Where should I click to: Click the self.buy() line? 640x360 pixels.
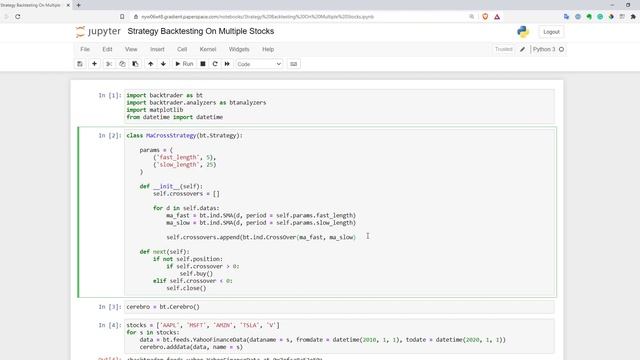pos(196,274)
